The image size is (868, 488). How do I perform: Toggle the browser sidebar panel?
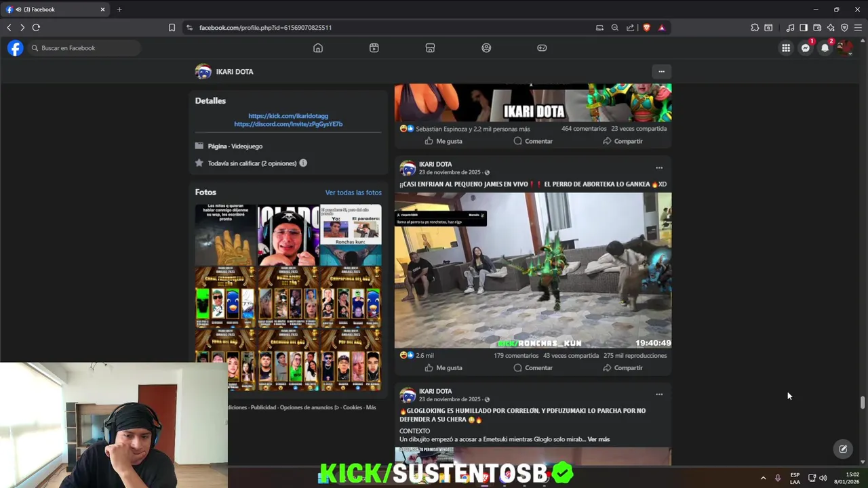pyautogui.click(x=804, y=28)
